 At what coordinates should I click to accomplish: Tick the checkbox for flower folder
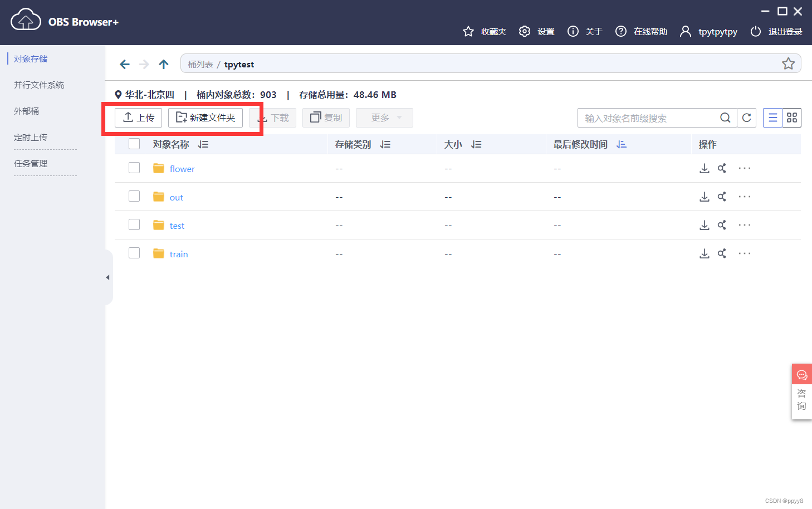coord(134,168)
